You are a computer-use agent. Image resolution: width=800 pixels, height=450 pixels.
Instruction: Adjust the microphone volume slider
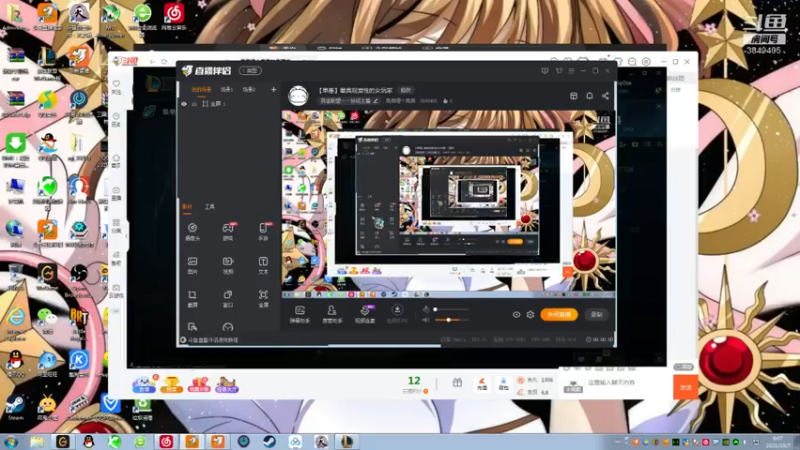[x=452, y=309]
